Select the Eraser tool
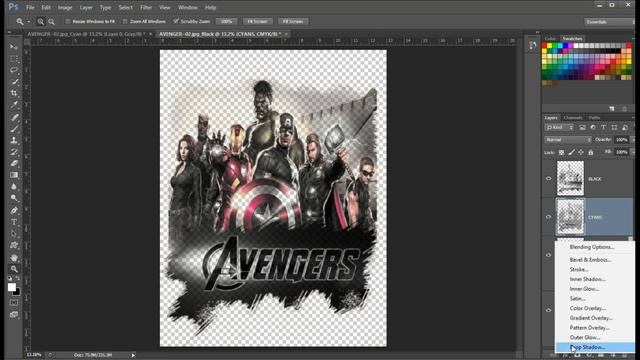640x360 pixels. pyautogui.click(x=14, y=163)
